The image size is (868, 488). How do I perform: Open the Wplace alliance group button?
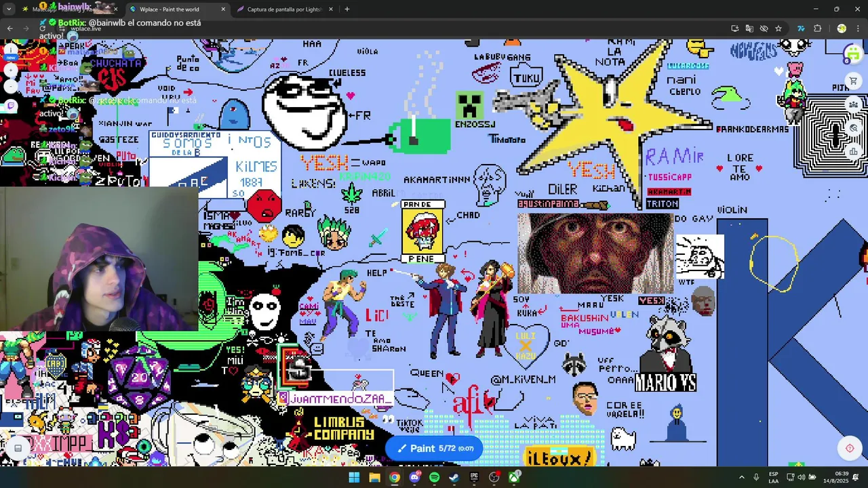tap(854, 104)
